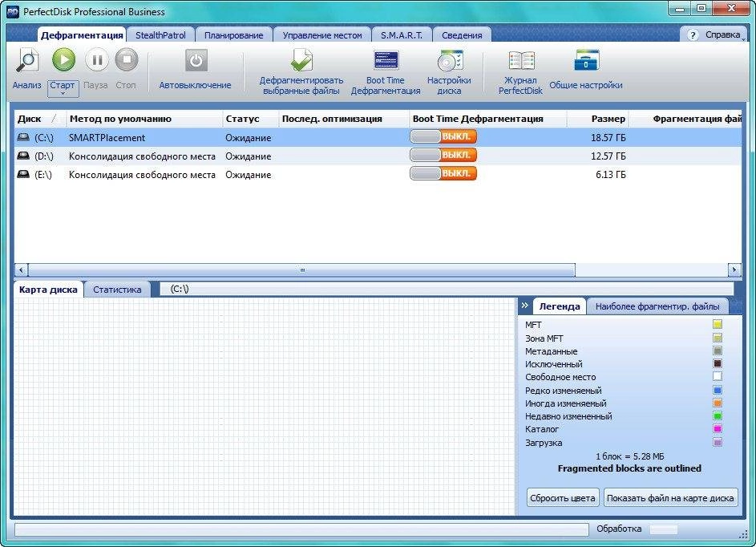Click the Зона MFT color swatch
Viewport: 756px width, 547px height.
(718, 338)
